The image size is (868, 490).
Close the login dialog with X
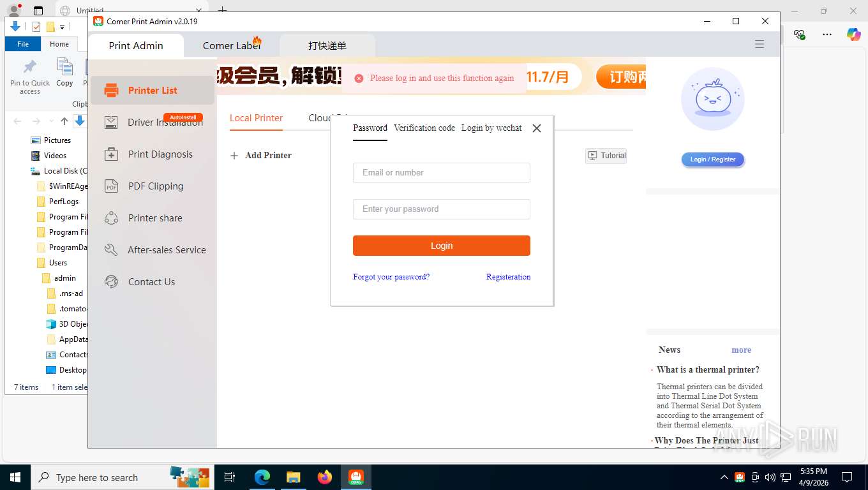coord(537,128)
